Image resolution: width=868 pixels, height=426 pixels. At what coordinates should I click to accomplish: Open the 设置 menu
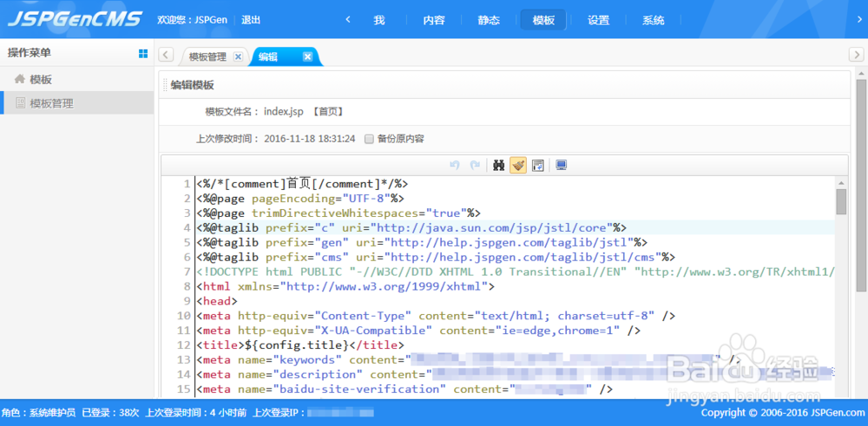point(598,21)
